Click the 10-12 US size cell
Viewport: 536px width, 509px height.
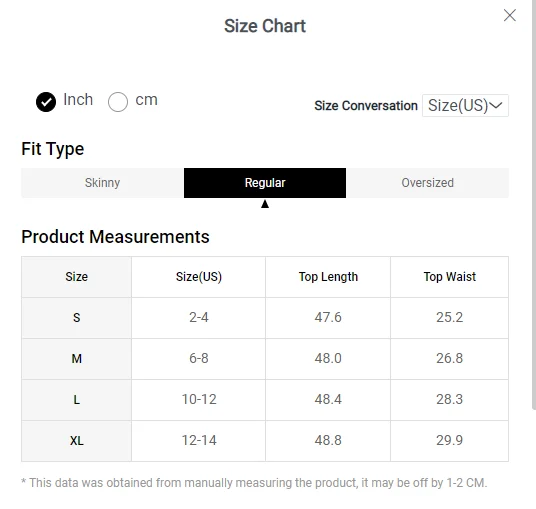199,400
